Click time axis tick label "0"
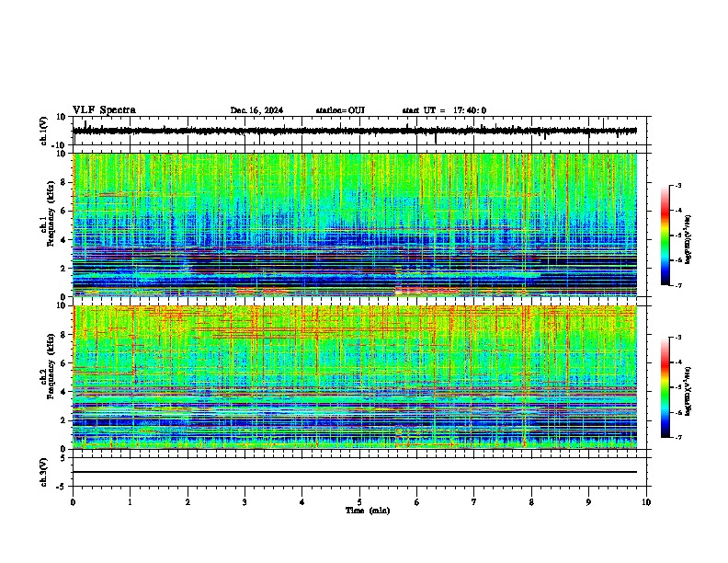The width and height of the screenshot is (728, 563). pyautogui.click(x=73, y=502)
